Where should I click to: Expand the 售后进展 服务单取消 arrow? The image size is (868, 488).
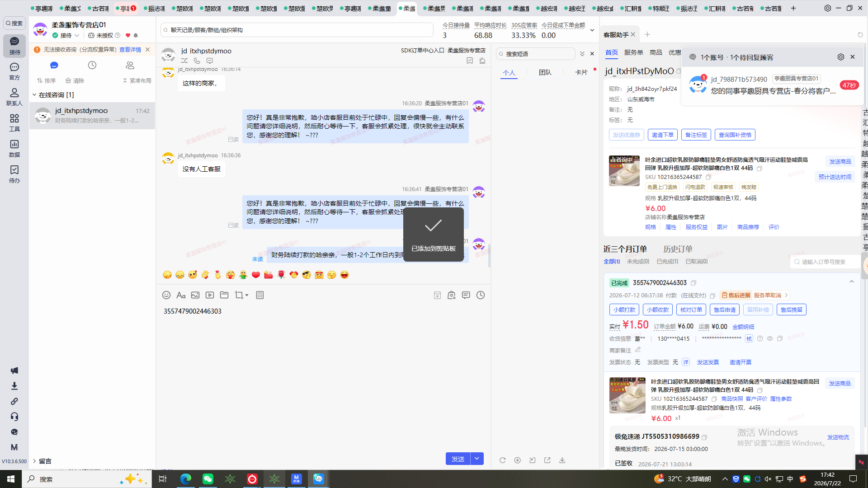[787, 295]
